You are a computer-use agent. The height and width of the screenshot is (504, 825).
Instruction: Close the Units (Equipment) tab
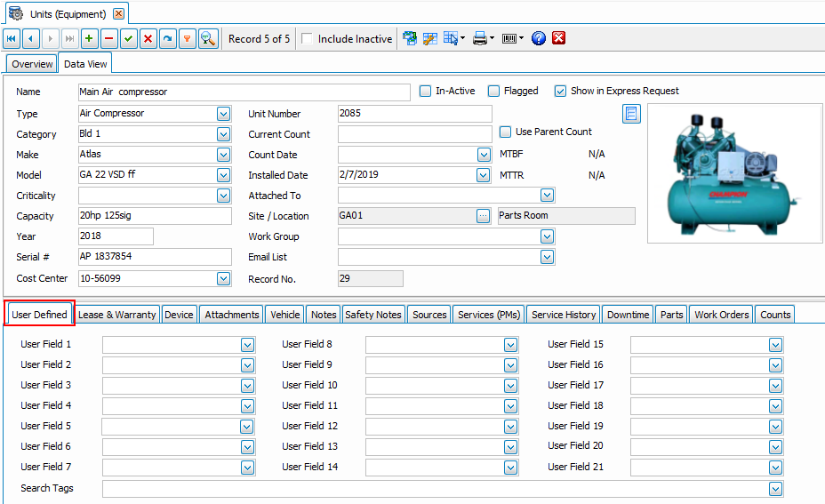click(119, 13)
